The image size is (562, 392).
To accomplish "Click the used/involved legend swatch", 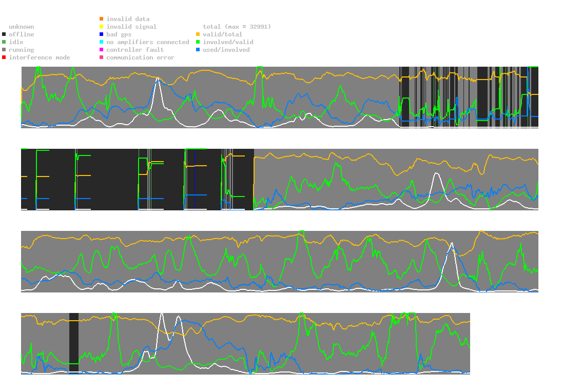I will click(198, 50).
